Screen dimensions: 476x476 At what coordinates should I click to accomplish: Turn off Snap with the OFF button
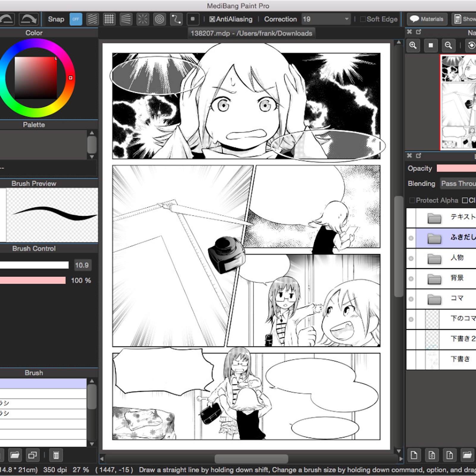point(76,19)
